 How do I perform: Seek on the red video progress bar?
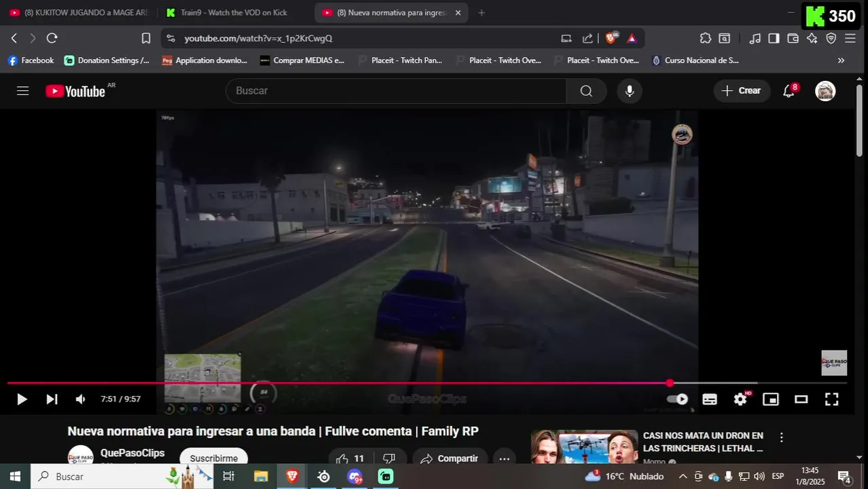[427, 383]
